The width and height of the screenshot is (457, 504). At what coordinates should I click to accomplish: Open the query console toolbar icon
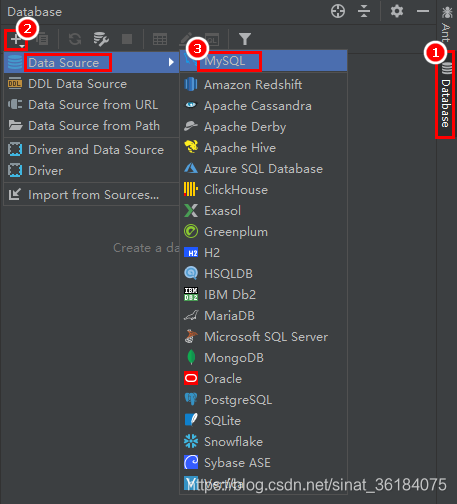(212, 39)
